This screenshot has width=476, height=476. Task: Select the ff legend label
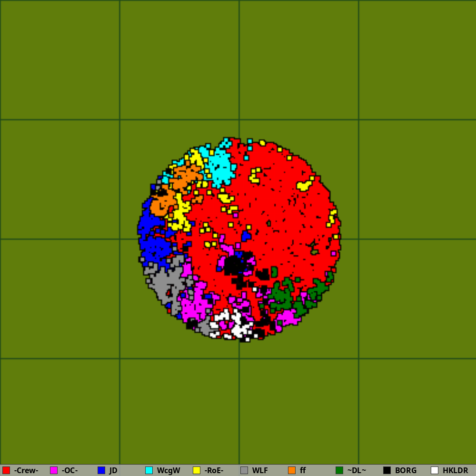click(x=303, y=471)
